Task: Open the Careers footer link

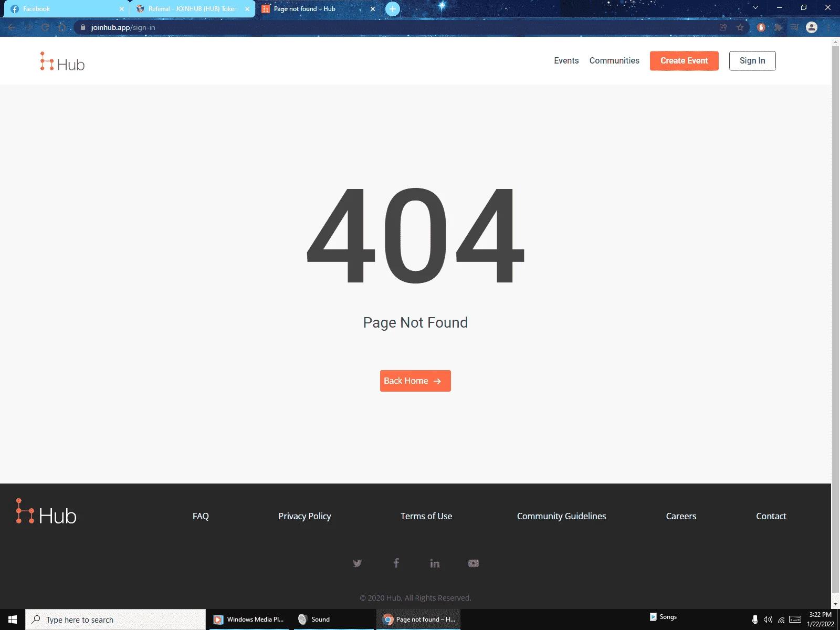Action: (x=681, y=516)
